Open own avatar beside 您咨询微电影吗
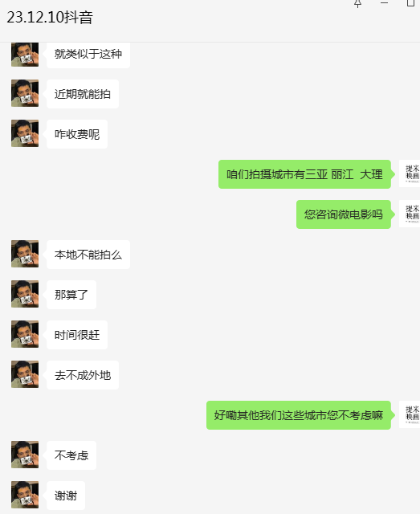 (410, 214)
